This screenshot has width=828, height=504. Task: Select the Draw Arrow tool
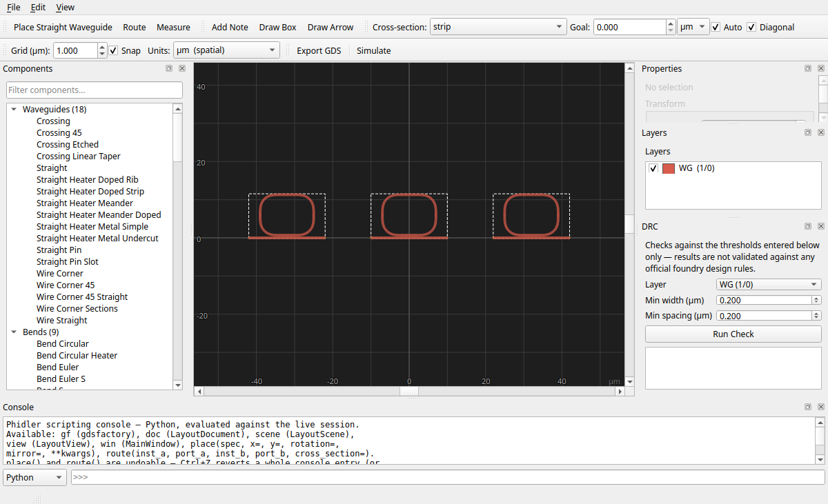pos(331,27)
